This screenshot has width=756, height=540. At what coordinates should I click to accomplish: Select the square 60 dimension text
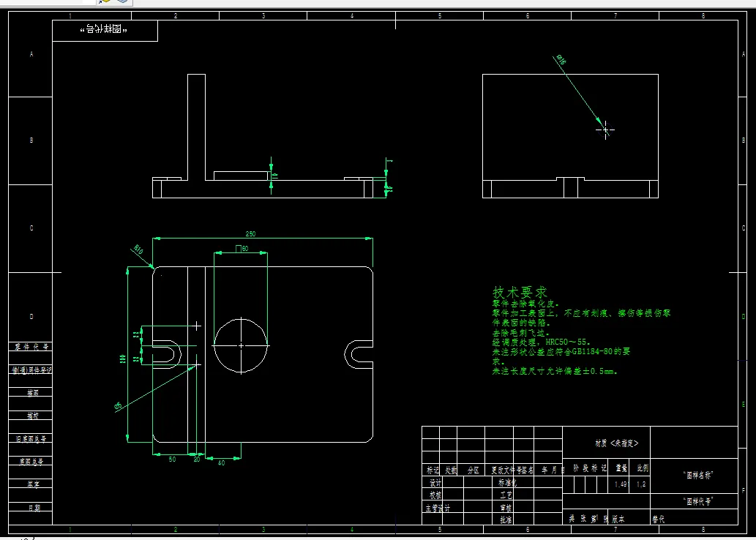[242, 249]
